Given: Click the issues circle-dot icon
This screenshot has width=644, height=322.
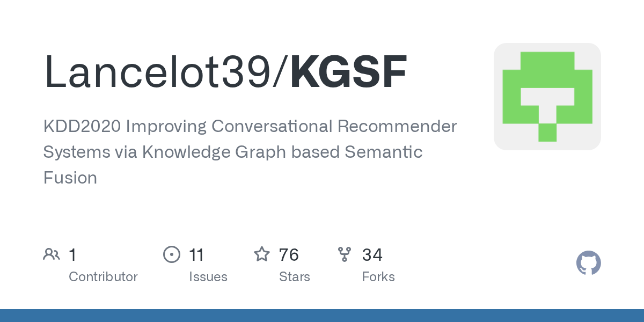Looking at the screenshot, I should pyautogui.click(x=172, y=254).
